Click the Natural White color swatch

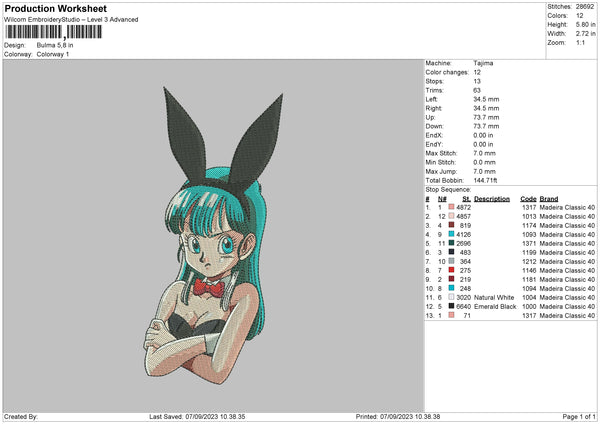click(x=451, y=297)
